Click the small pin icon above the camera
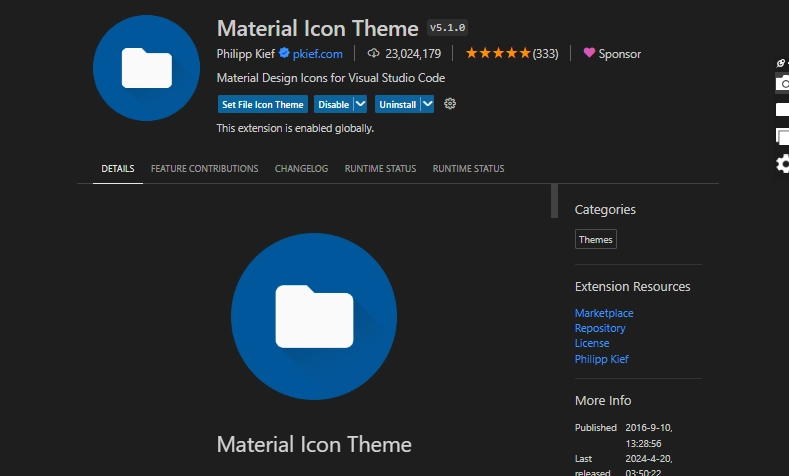Screen dimensions: 789x476 [780, 63]
